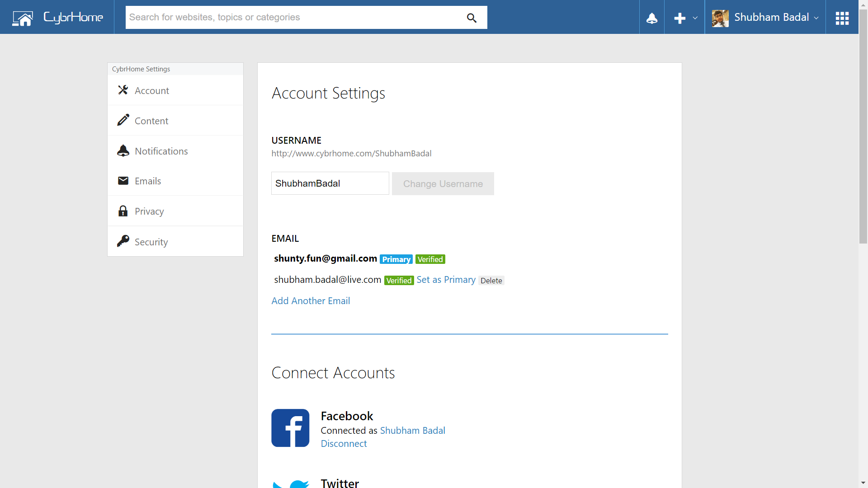This screenshot has height=488, width=868.
Task: Disconnect the Facebook account
Action: click(344, 444)
